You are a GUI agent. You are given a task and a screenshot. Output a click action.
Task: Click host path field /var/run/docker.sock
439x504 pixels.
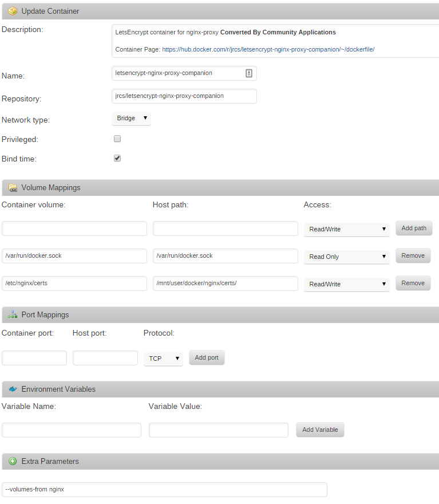click(226, 256)
